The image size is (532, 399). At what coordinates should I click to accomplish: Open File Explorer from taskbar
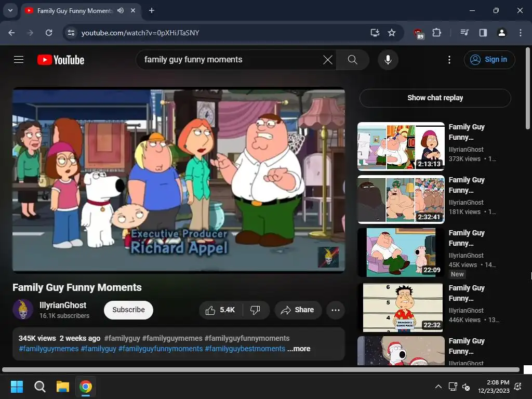pos(63,387)
